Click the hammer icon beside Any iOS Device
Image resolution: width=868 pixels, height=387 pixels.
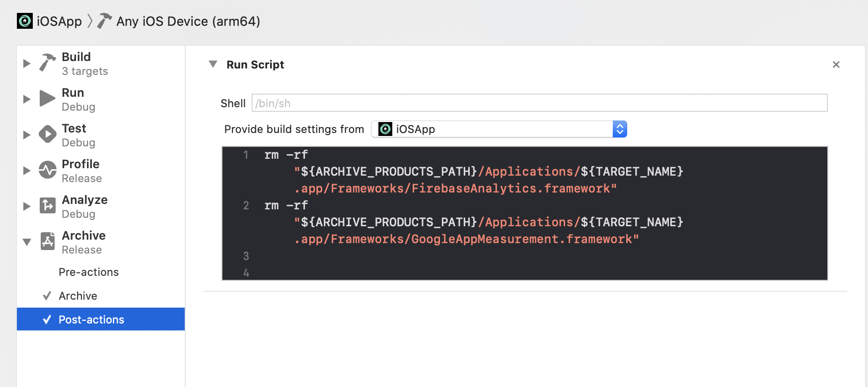pyautogui.click(x=104, y=21)
